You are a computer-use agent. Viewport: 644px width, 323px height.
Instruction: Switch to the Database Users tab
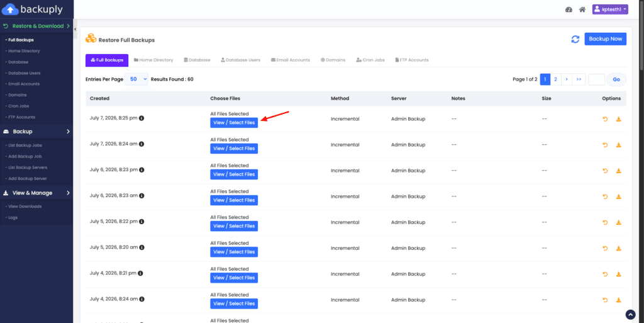coord(241,60)
